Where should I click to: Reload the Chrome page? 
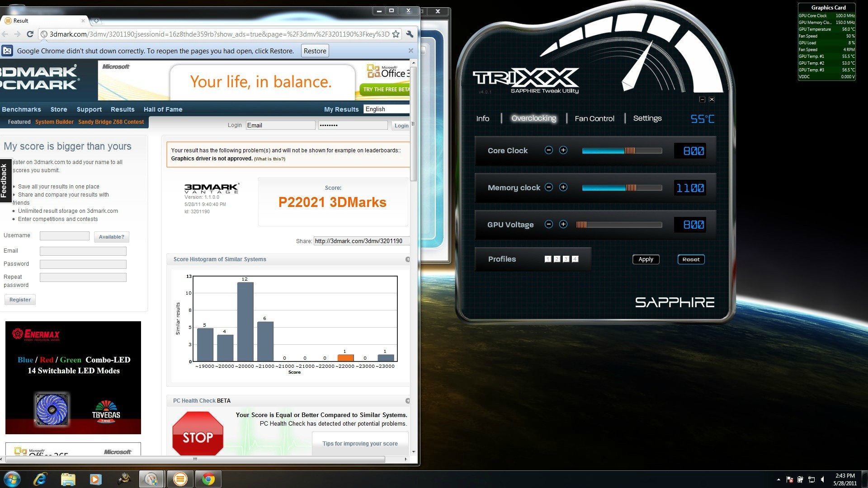[x=30, y=34]
